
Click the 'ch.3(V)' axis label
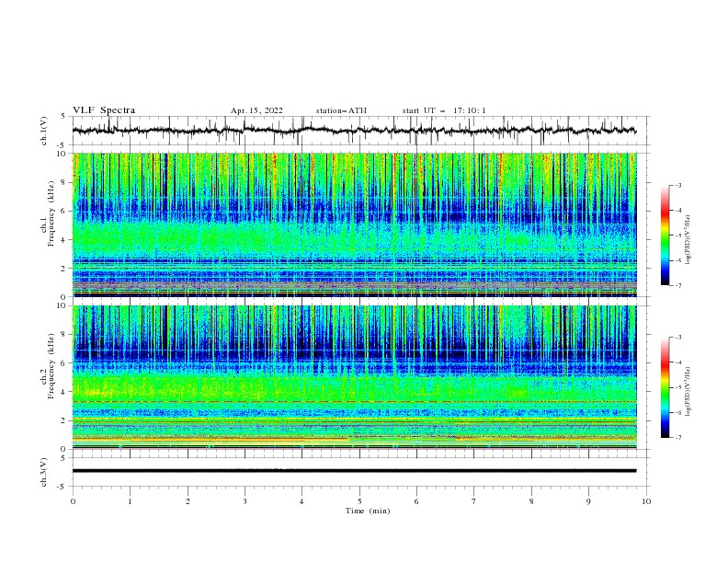tap(44, 472)
